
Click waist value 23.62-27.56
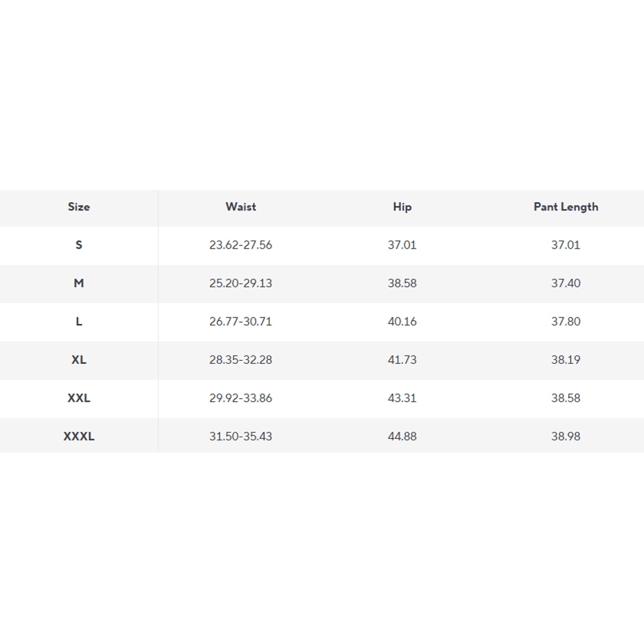click(x=241, y=245)
